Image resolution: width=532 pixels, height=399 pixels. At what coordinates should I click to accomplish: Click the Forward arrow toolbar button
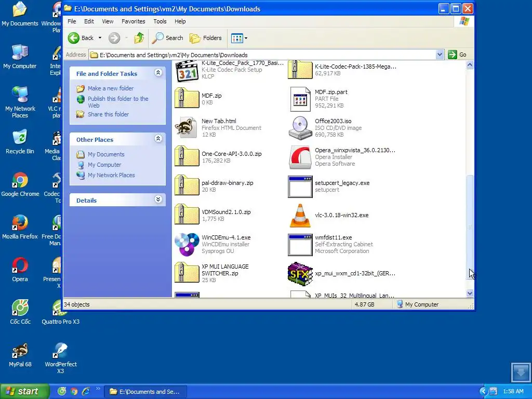114,38
